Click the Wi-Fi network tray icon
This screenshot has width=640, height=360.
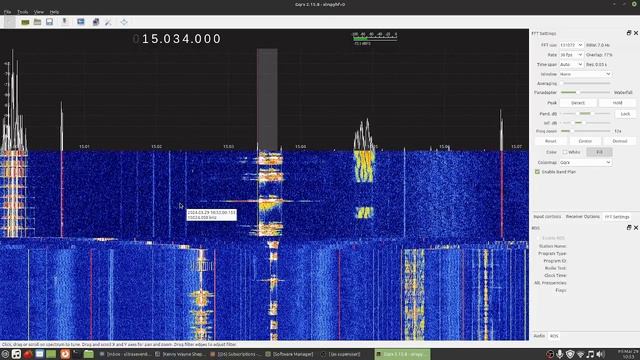point(580,354)
